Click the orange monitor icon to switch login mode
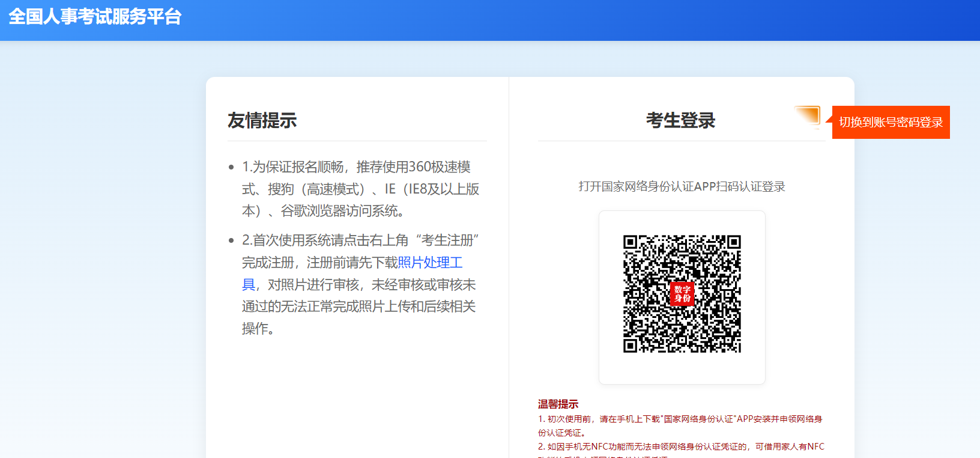The height and width of the screenshot is (458, 980). (x=808, y=115)
